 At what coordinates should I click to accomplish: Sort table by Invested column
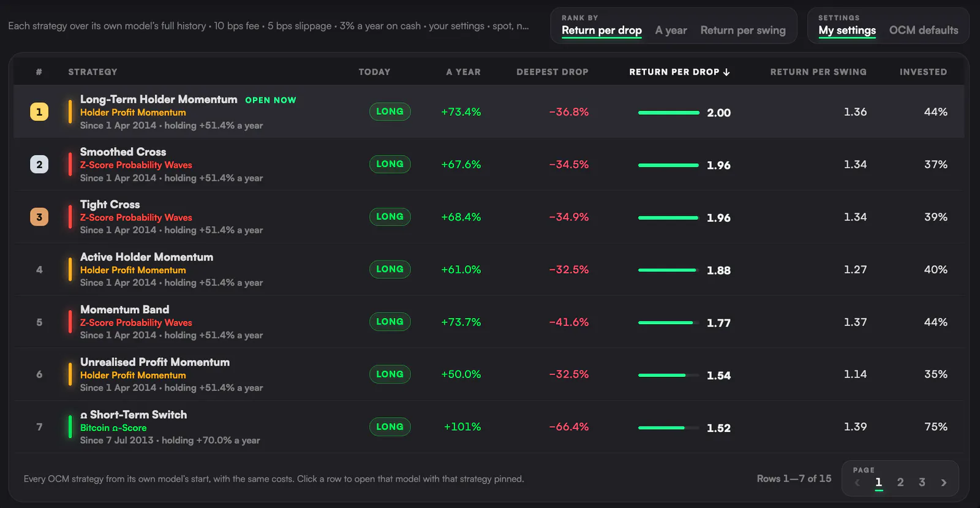point(923,72)
